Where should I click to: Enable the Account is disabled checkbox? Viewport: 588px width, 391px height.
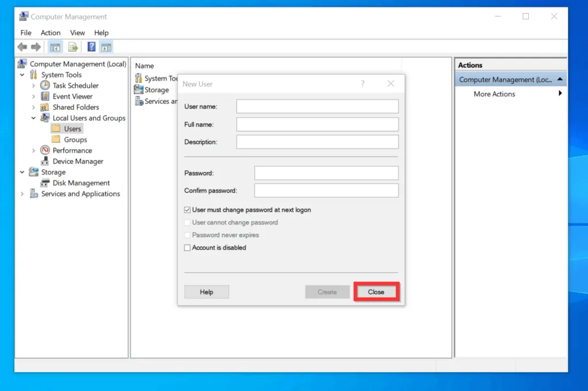point(187,248)
